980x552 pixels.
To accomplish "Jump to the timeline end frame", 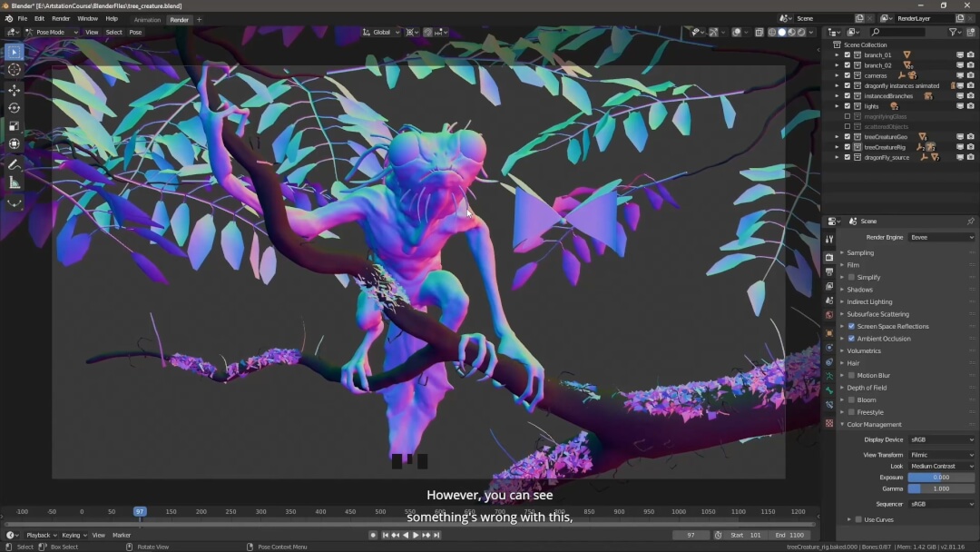I will tap(436, 535).
